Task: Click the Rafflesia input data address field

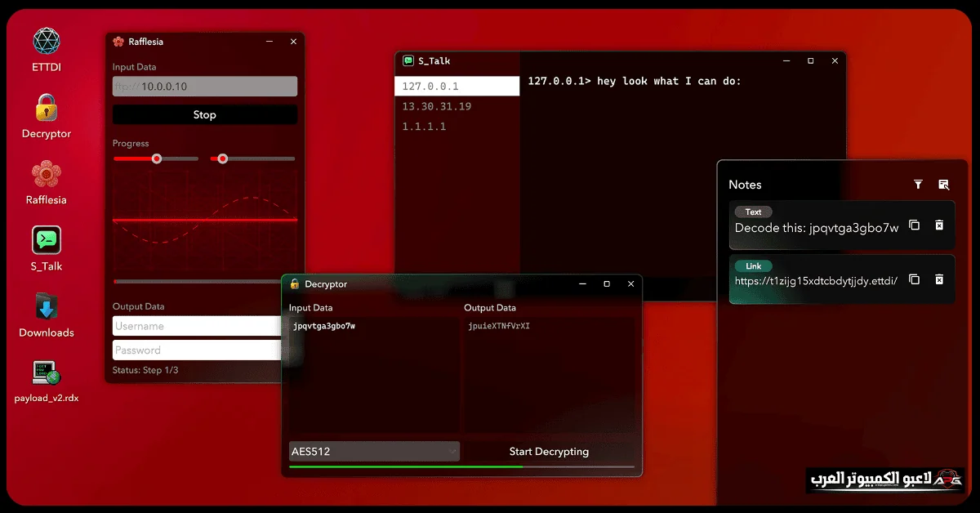Action: (205, 87)
